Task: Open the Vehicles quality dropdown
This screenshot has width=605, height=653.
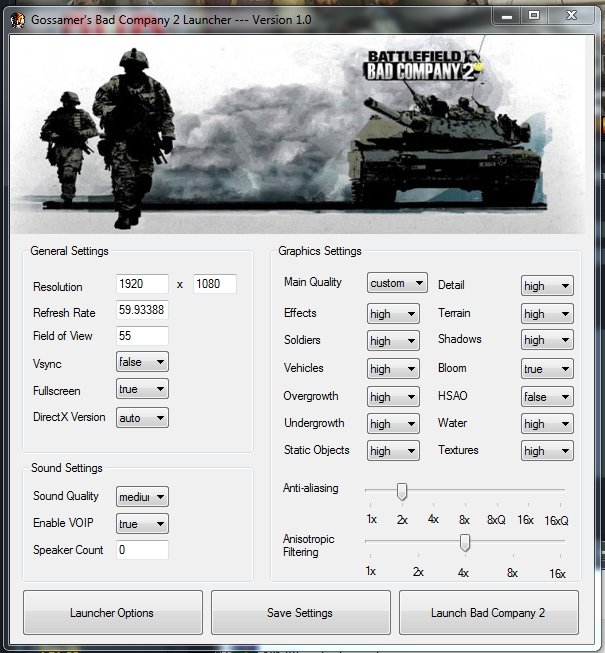Action: pyautogui.click(x=393, y=369)
